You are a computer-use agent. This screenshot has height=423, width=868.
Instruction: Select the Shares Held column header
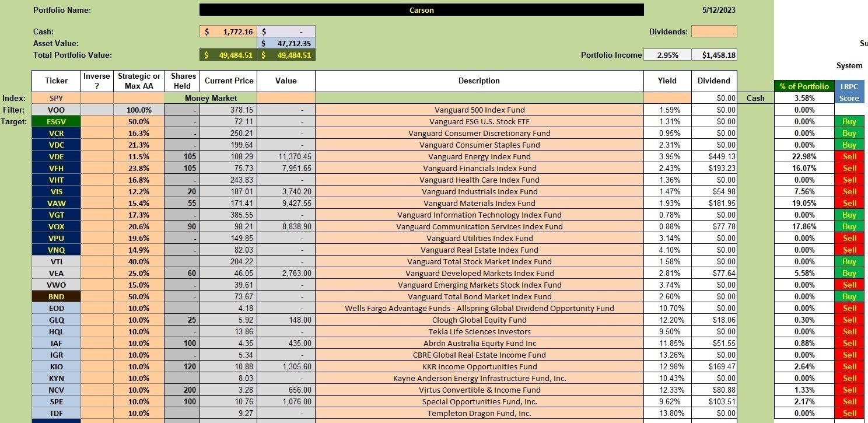coord(182,81)
